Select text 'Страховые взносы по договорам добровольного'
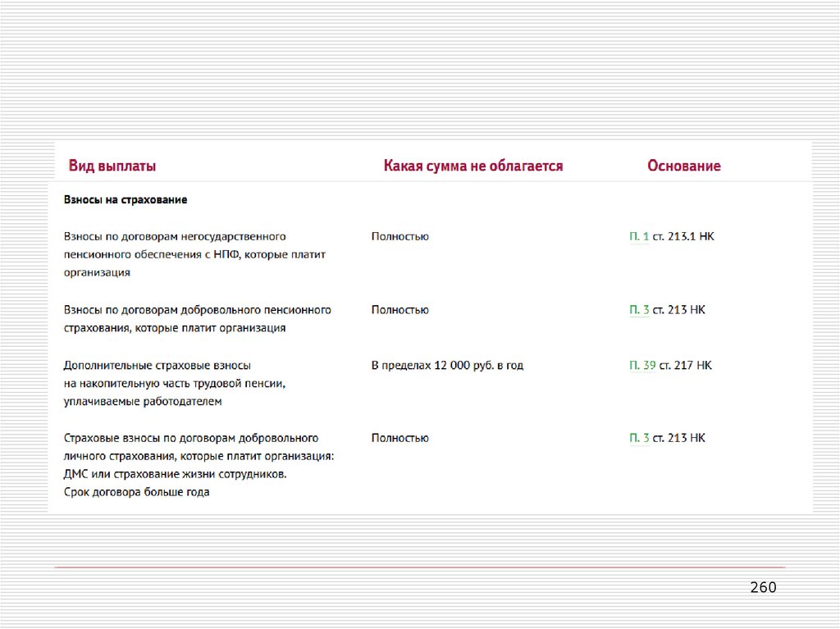 [x=190, y=438]
